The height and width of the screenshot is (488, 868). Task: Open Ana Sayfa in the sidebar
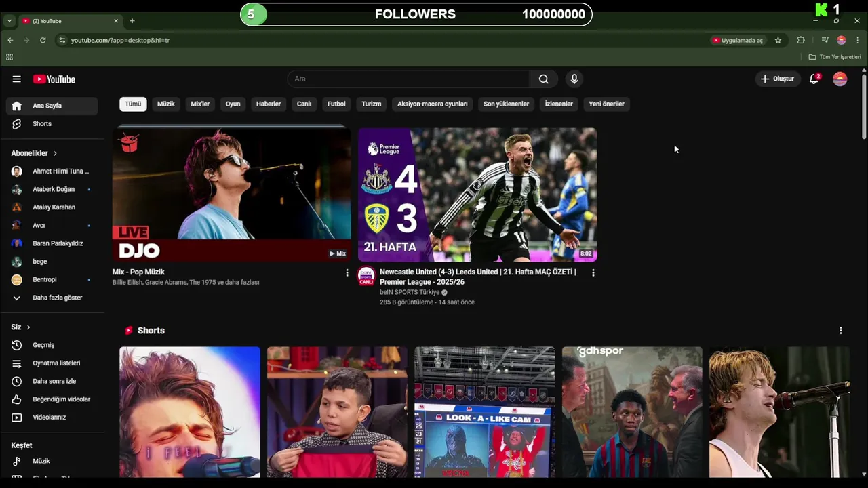tap(52, 106)
